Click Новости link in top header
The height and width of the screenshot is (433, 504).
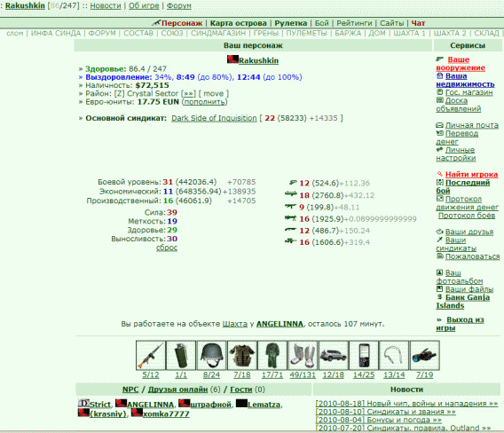[106, 6]
